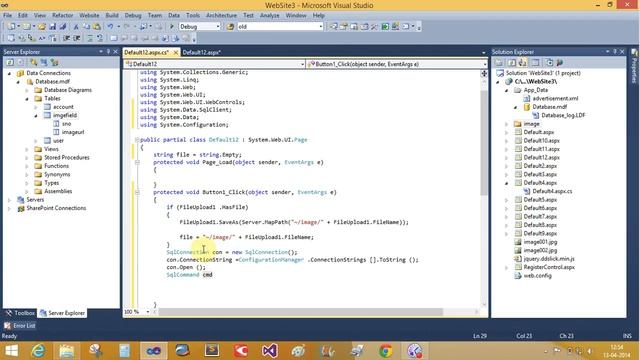Collapse the Tables folder in Server Explorer
This screenshot has height=360, width=640.
click(27, 98)
